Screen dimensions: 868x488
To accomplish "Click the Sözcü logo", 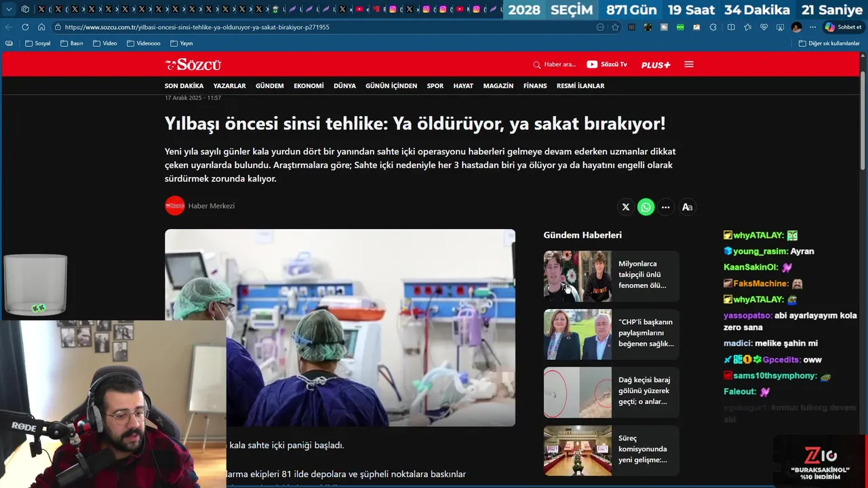I will [x=193, y=64].
